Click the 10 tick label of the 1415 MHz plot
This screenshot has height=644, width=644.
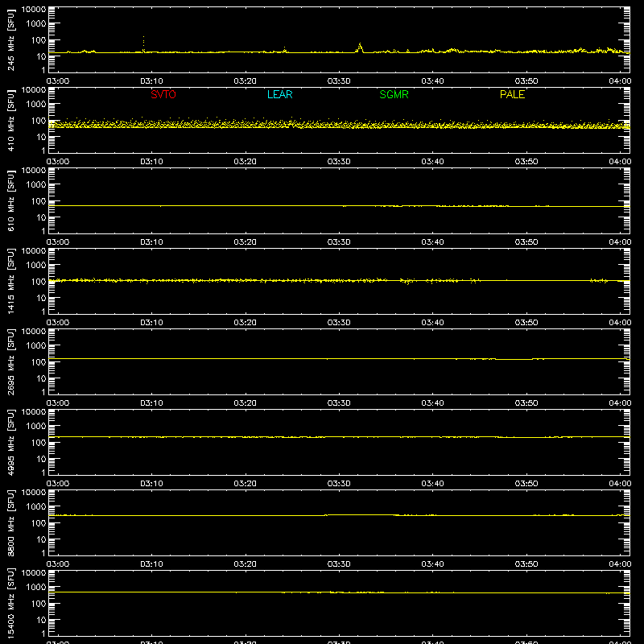(41, 298)
